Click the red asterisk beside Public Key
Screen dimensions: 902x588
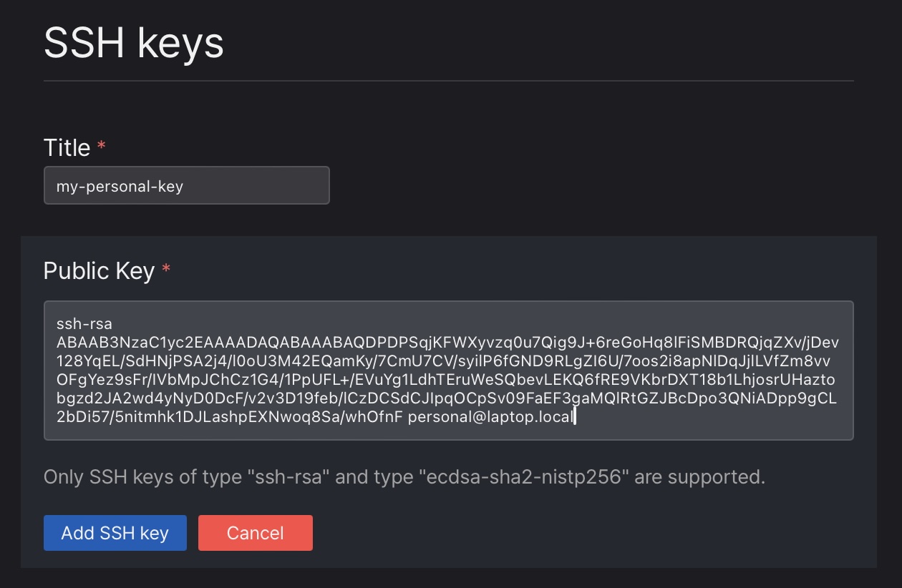point(166,269)
